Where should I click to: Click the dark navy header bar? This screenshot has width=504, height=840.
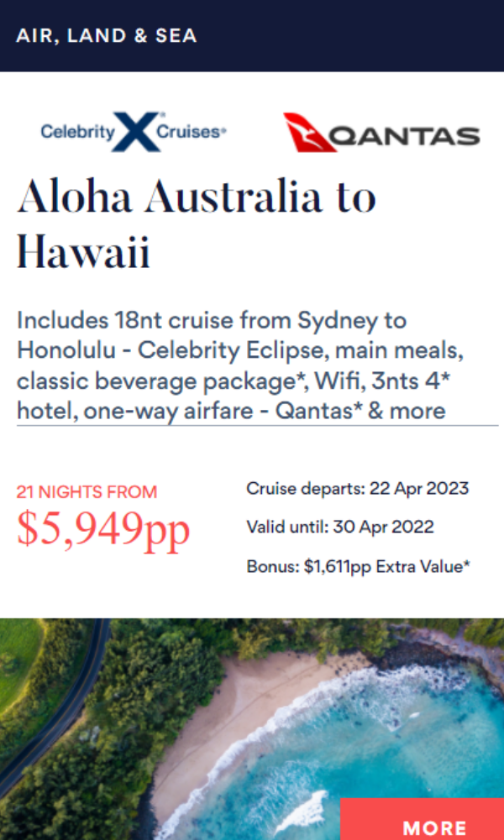[252, 36]
